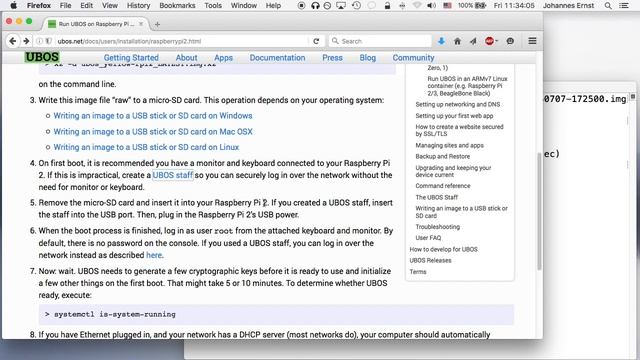Open the About nav link
This screenshot has height=360, width=640.
pos(187,58)
